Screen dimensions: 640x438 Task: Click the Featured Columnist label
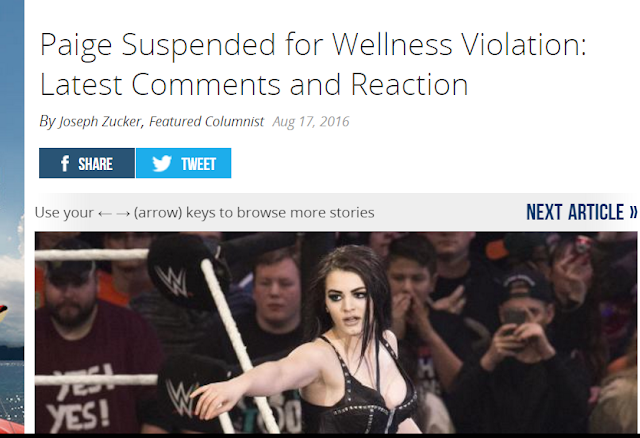tap(206, 121)
